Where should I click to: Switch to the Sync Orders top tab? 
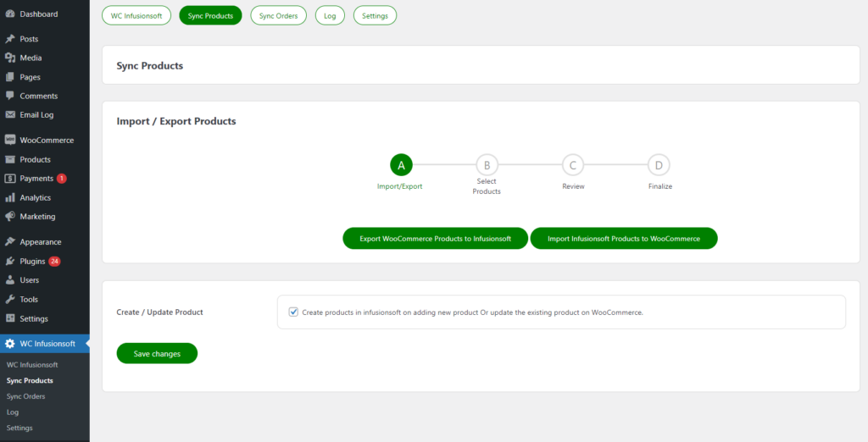pyautogui.click(x=278, y=15)
